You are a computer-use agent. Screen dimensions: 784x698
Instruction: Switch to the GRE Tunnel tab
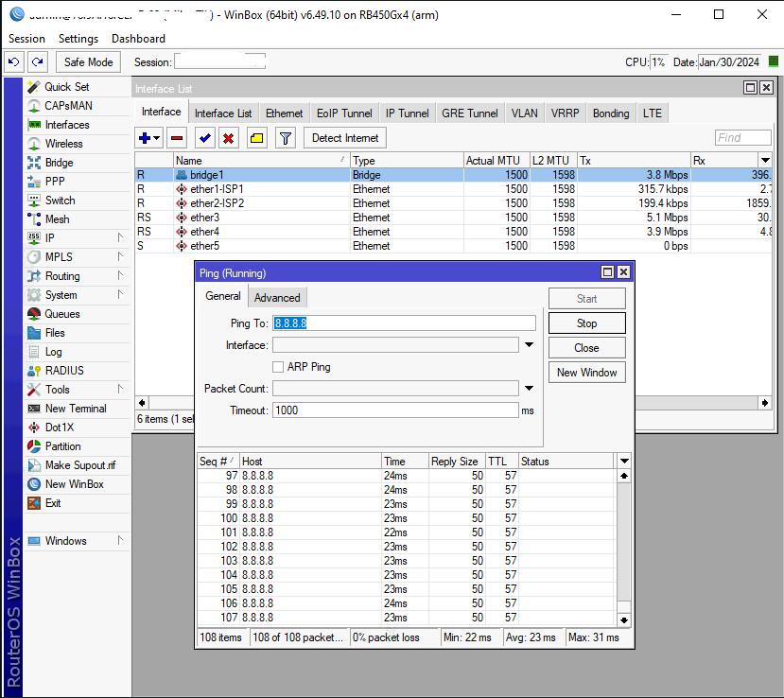(x=469, y=113)
